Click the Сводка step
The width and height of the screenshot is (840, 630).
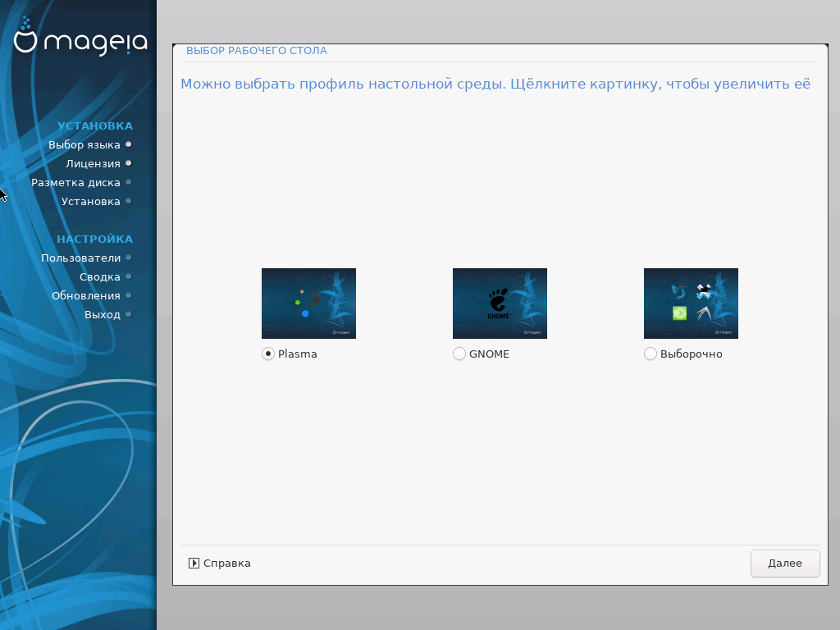99,277
